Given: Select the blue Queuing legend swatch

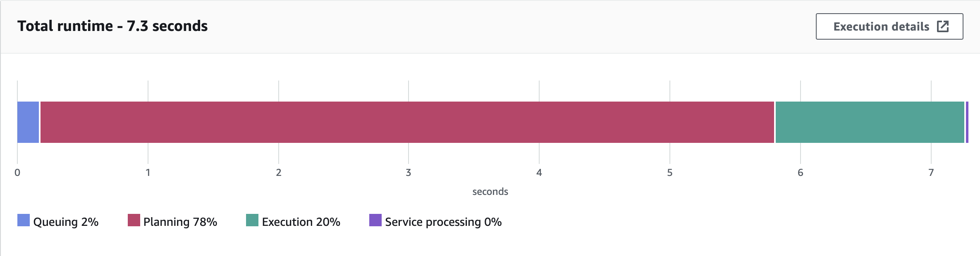Looking at the screenshot, I should point(24,220).
